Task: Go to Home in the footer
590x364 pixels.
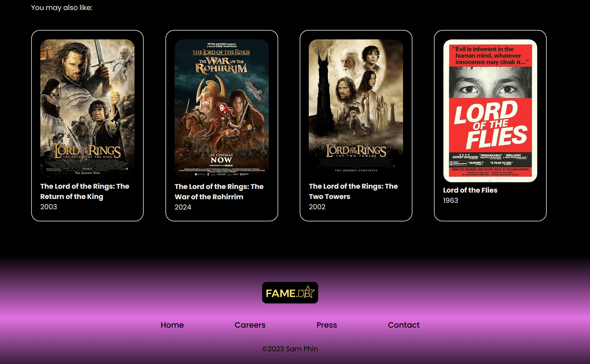Action: pyautogui.click(x=172, y=325)
